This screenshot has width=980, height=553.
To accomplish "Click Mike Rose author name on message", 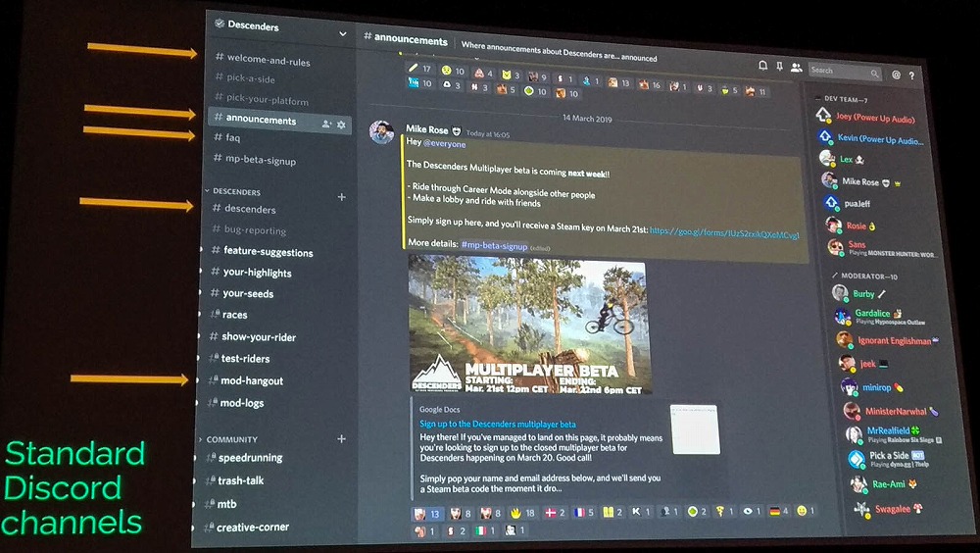I will coord(427,128).
